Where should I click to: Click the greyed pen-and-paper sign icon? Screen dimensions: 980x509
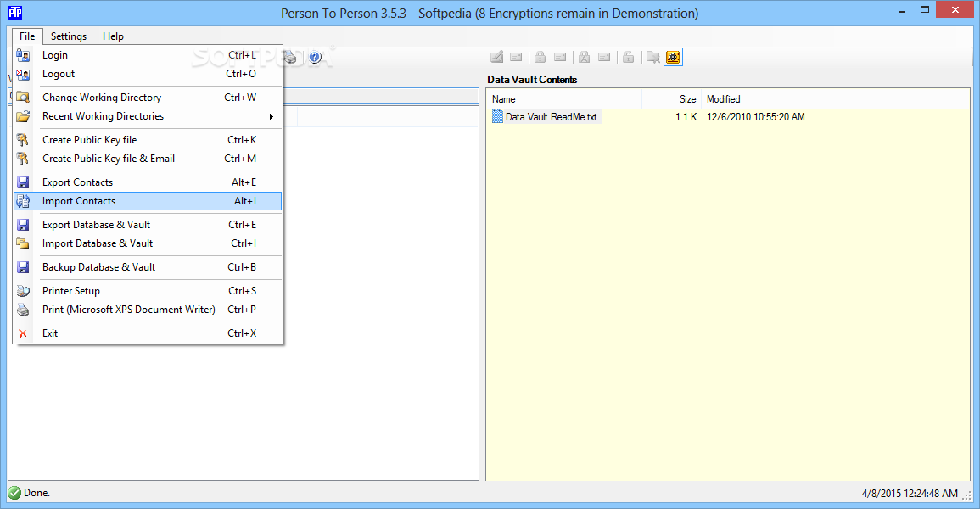(x=497, y=58)
